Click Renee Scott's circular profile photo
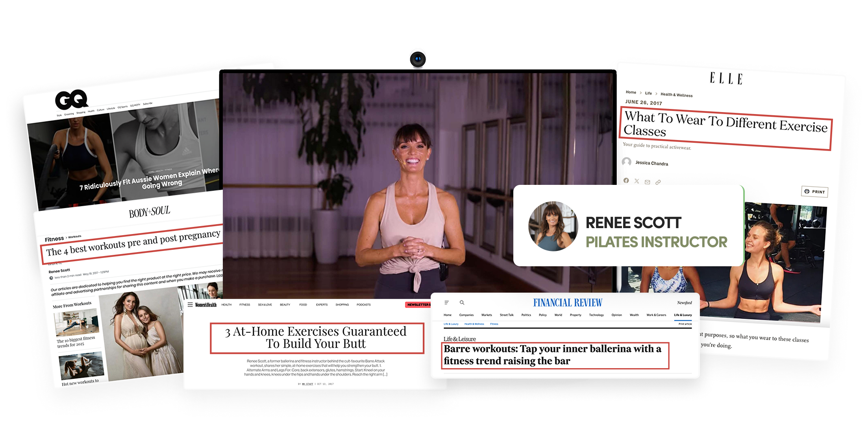Viewport: 868px width, 424px height. [x=553, y=226]
